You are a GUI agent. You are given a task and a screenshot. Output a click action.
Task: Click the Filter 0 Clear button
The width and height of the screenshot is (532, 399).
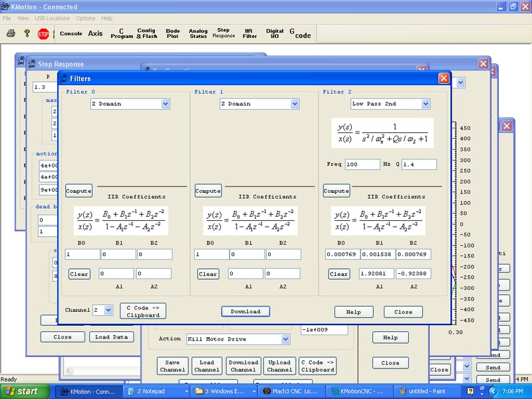pyautogui.click(x=79, y=274)
